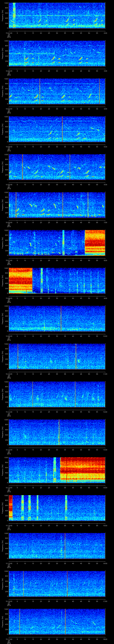Select the 15:04:00 time label
114x644 pixels.
pos(9,147)
